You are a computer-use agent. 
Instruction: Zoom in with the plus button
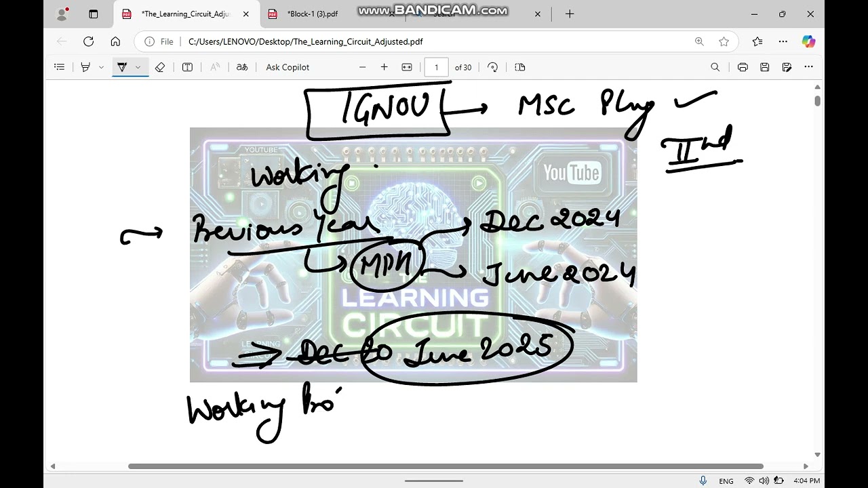point(384,67)
